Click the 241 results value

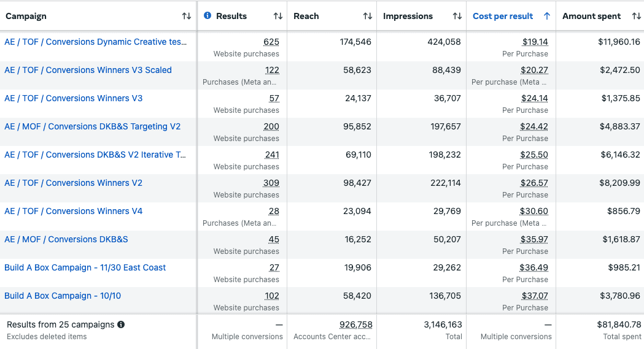point(272,155)
